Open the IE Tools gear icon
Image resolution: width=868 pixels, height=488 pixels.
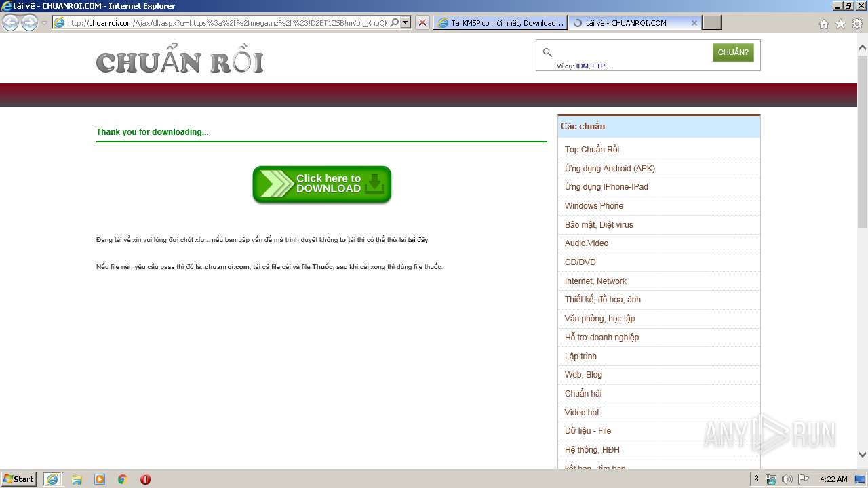[x=857, y=24]
